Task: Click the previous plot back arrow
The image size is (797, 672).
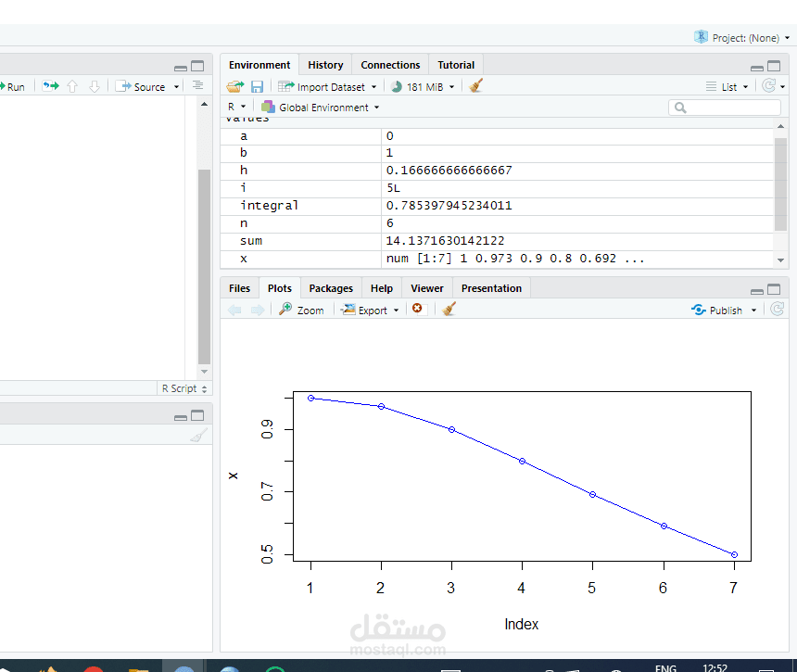Action: pos(234,310)
